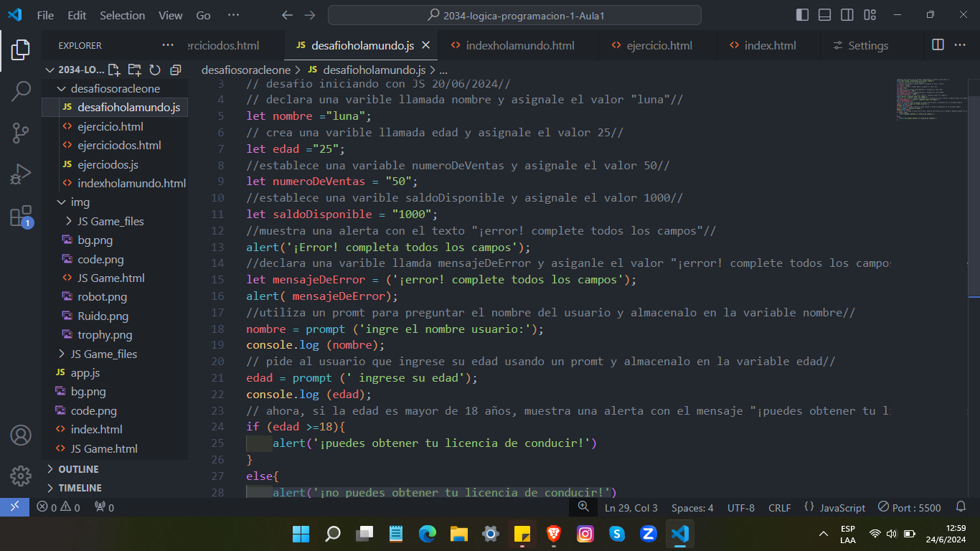The width and height of the screenshot is (980, 551).
Task: Change end of line sequence CRLF
Action: click(780, 507)
